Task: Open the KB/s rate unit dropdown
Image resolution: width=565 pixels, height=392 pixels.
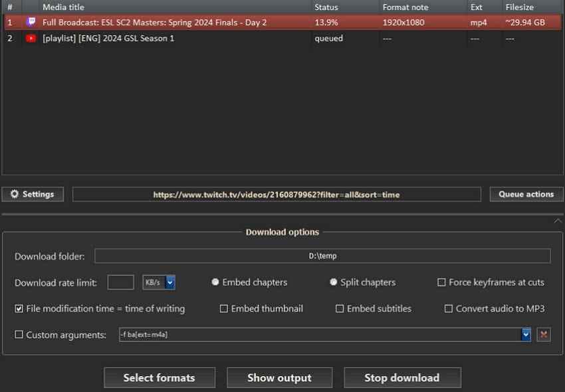Action: (x=170, y=282)
